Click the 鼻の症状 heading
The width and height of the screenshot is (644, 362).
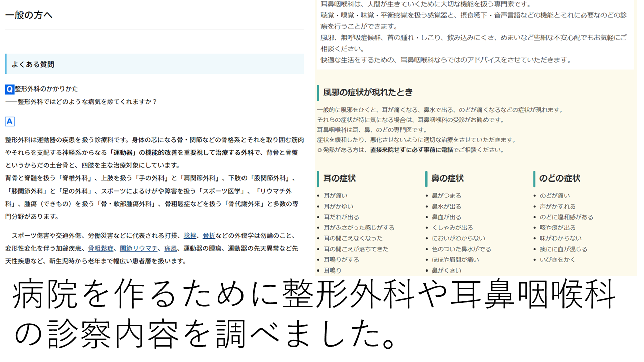[447, 178]
